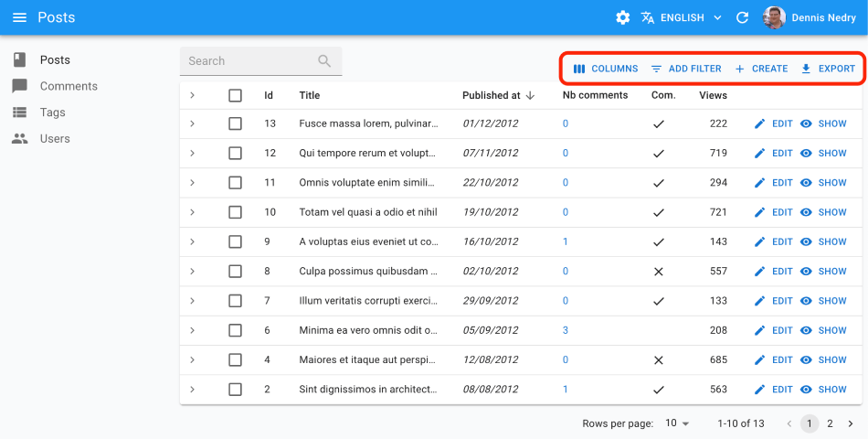Check the box for post 12
The height and width of the screenshot is (439, 868).
235,153
